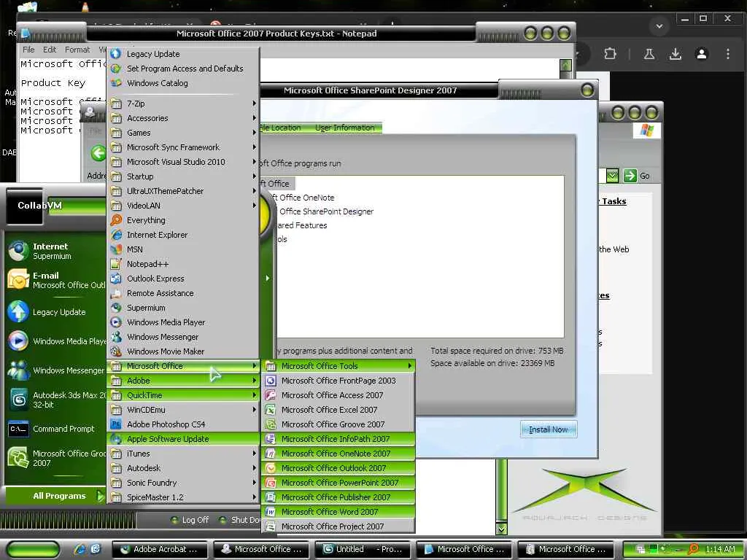Open Everything search from All Programs
747x560 pixels.
(183, 220)
